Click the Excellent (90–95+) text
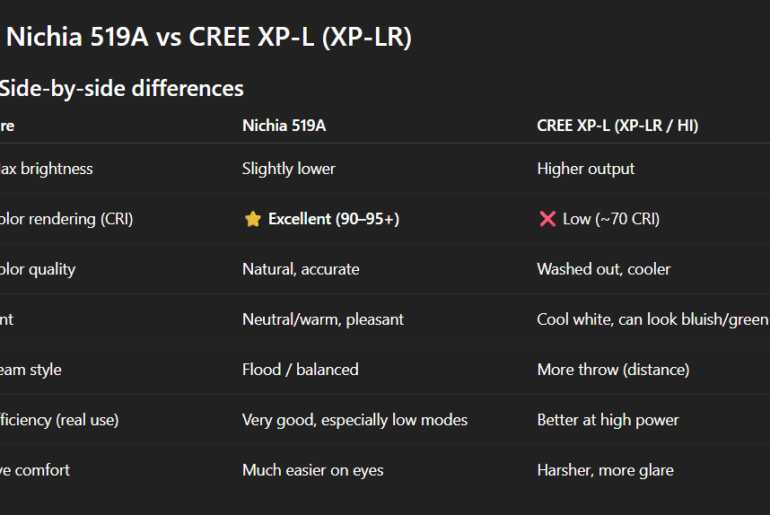This screenshot has width=770, height=515. tap(333, 219)
